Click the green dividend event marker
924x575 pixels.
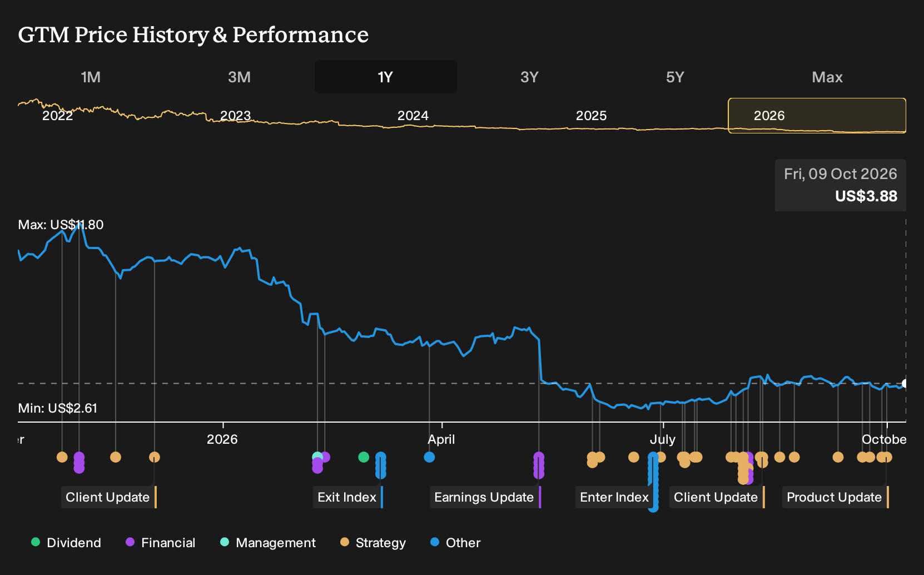(x=364, y=457)
